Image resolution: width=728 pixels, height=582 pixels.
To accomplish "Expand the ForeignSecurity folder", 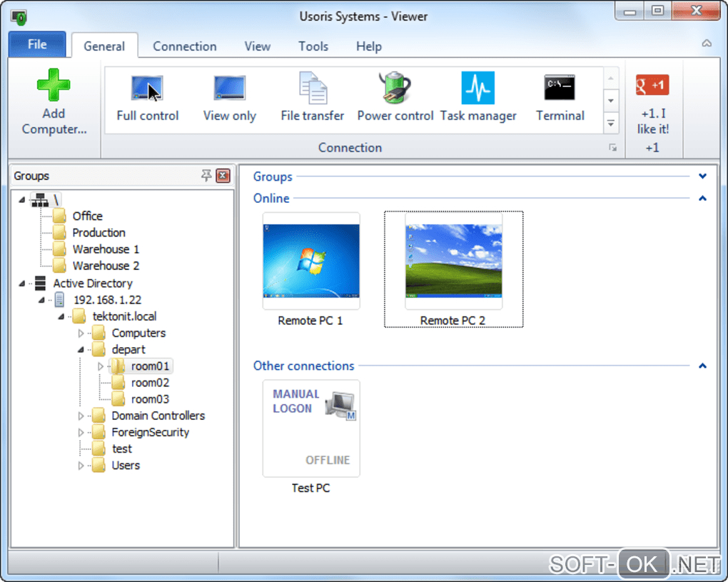I will coord(81,433).
